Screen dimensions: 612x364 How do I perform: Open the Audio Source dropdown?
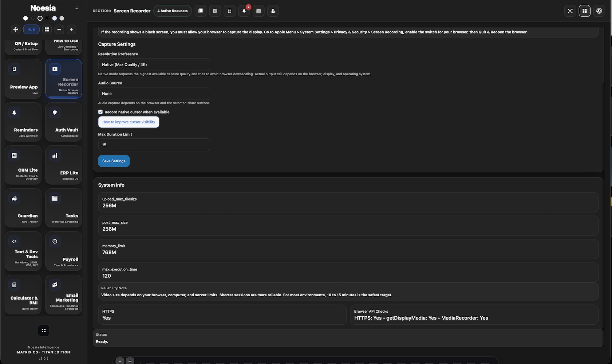154,94
